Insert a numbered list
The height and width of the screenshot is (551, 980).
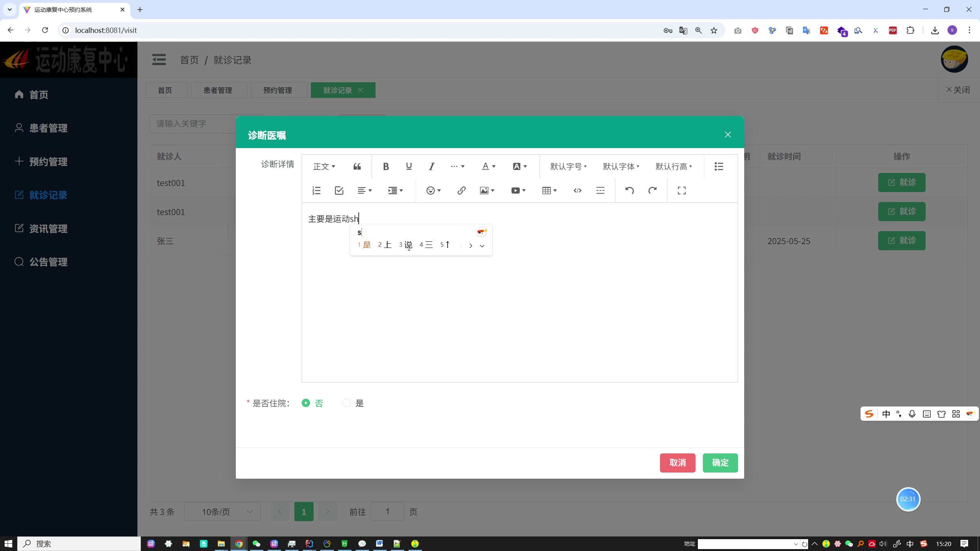(316, 191)
